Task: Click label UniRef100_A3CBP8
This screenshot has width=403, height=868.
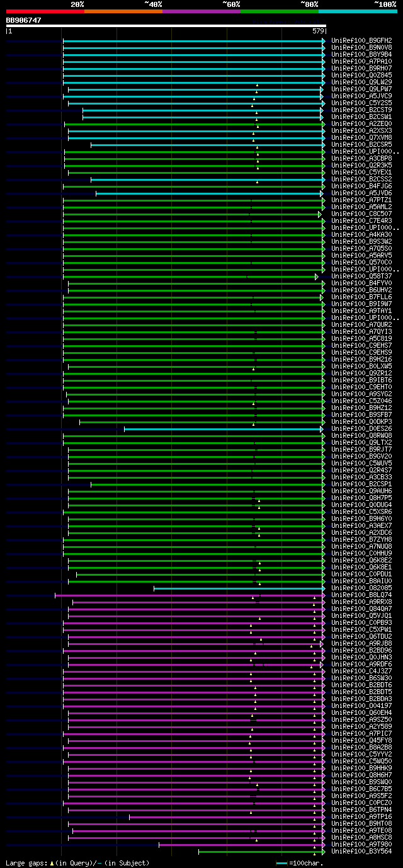Action: tap(361, 158)
